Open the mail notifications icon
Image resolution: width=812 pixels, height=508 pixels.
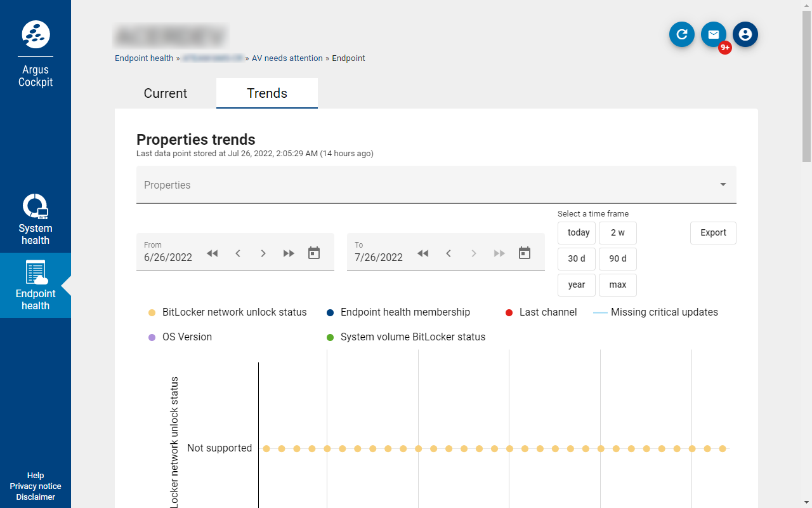[714, 34]
